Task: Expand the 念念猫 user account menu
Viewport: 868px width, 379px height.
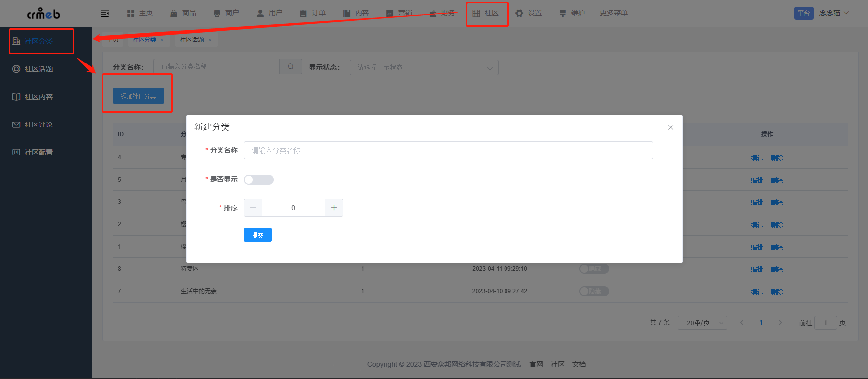Action: [834, 13]
